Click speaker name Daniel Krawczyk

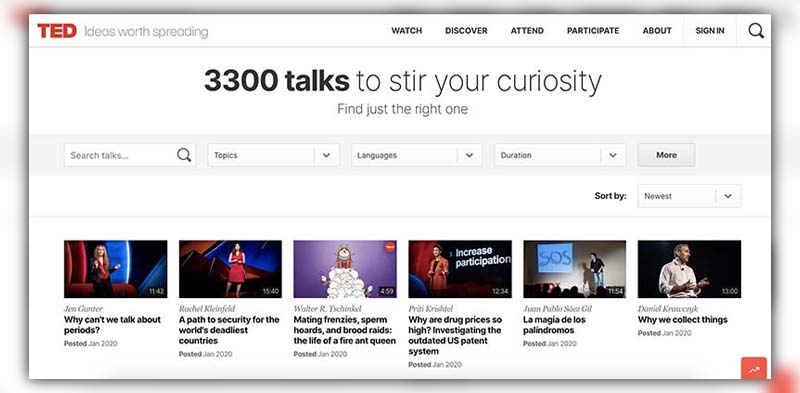point(668,309)
